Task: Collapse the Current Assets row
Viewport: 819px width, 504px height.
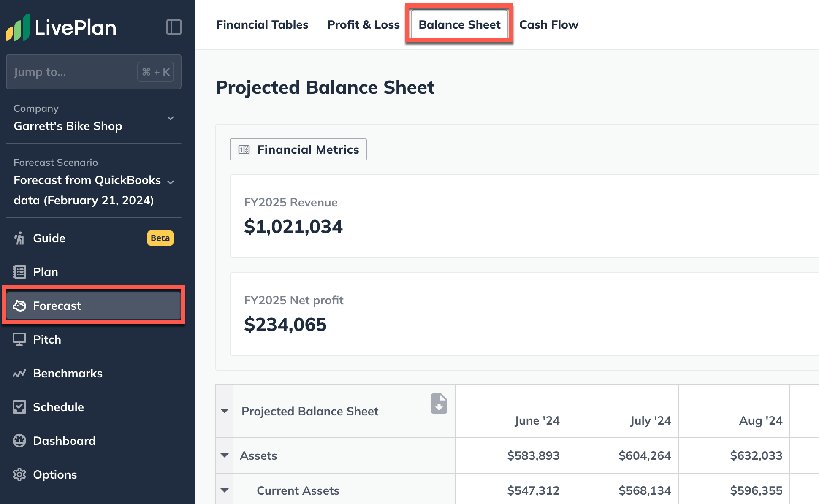Action: point(225,490)
